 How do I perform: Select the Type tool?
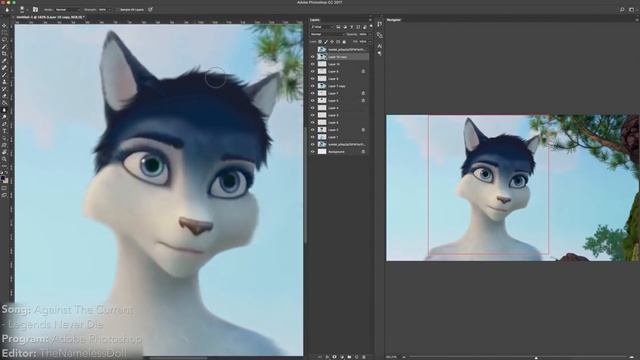click(x=4, y=131)
